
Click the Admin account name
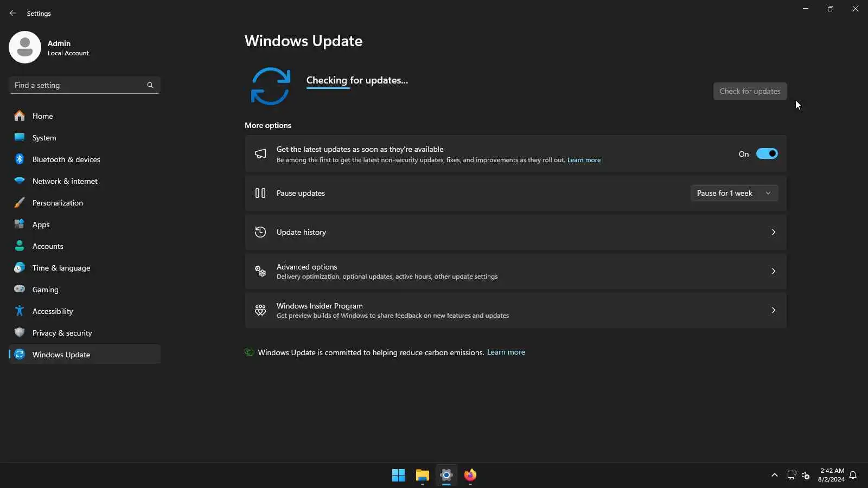point(59,43)
